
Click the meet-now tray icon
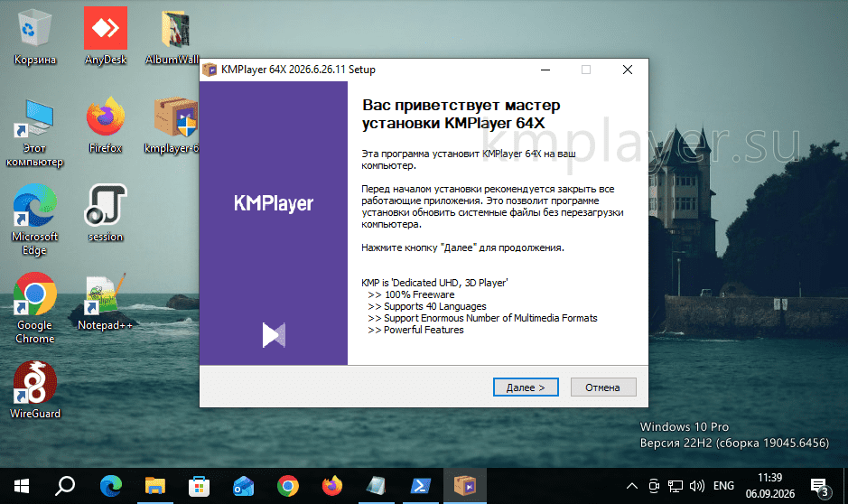click(654, 486)
